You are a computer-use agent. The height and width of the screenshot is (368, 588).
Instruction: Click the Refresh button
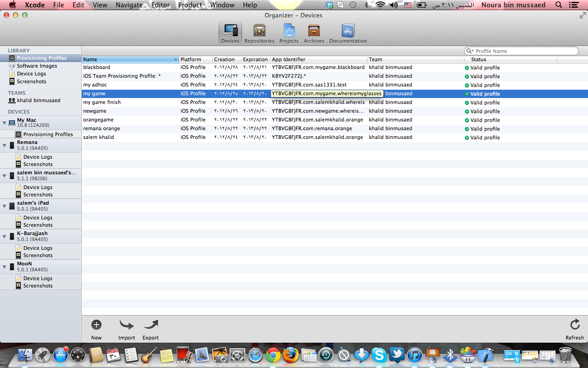click(575, 330)
